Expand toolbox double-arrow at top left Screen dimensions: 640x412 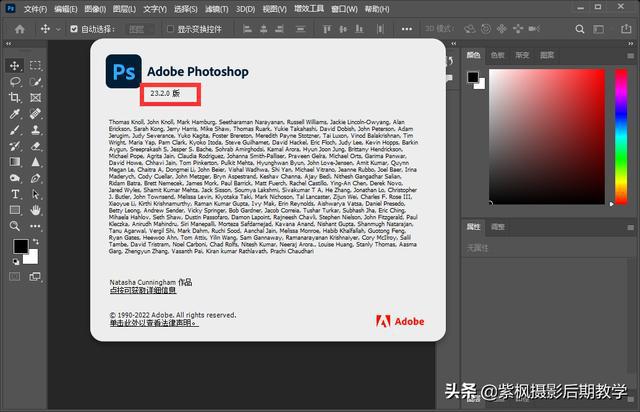[x=9, y=44]
